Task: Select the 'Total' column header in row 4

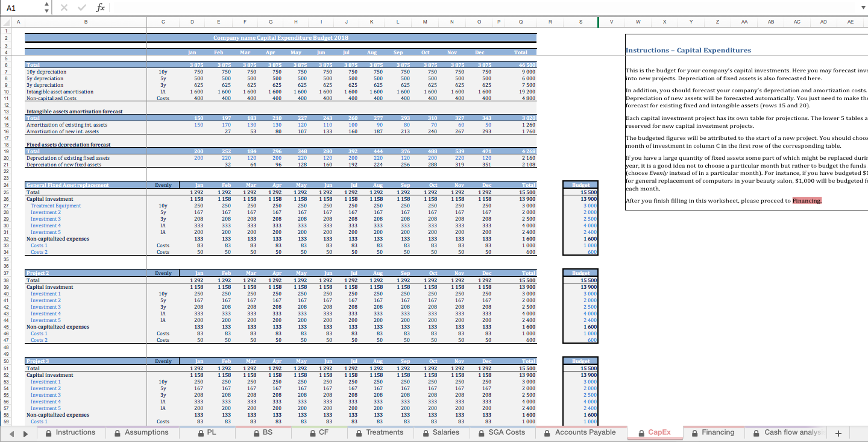Action: 520,52
